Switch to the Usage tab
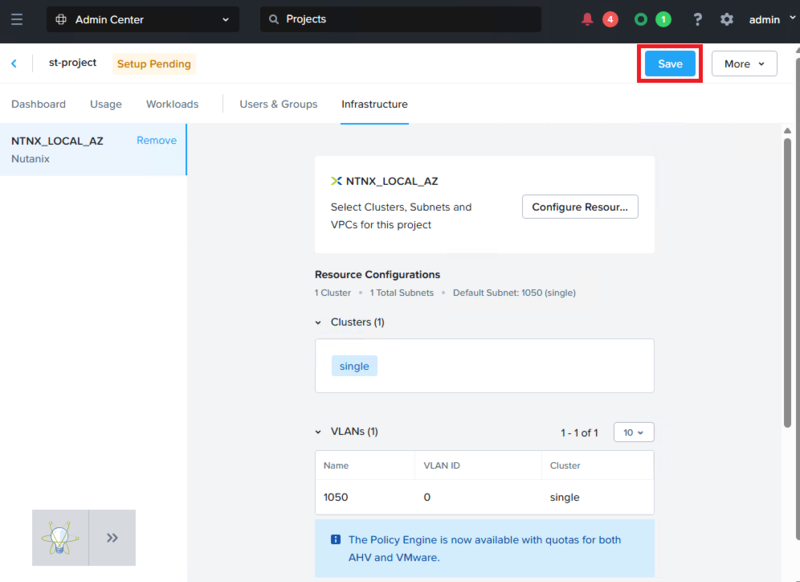The width and height of the screenshot is (800, 582). tap(106, 104)
